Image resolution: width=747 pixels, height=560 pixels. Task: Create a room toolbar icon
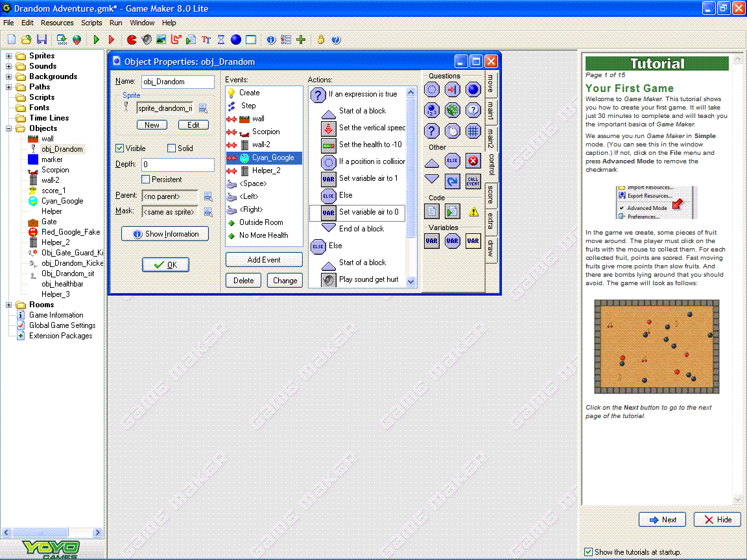point(250,40)
